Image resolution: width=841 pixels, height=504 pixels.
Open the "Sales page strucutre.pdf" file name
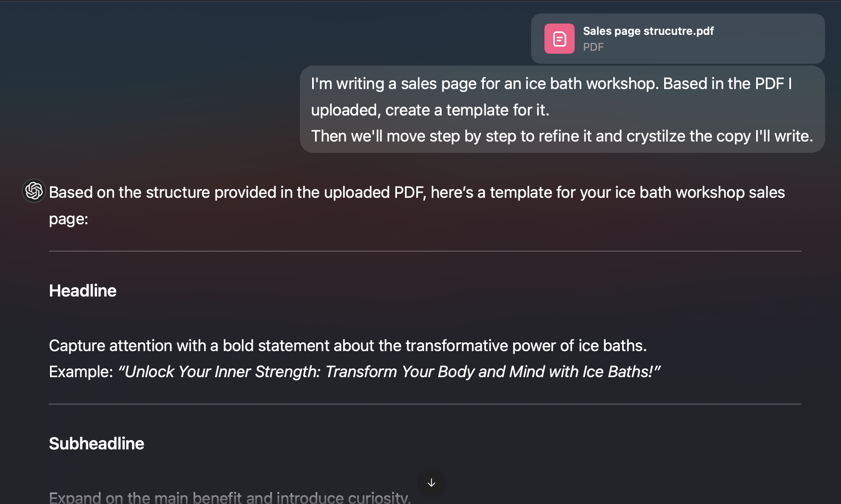point(648,31)
